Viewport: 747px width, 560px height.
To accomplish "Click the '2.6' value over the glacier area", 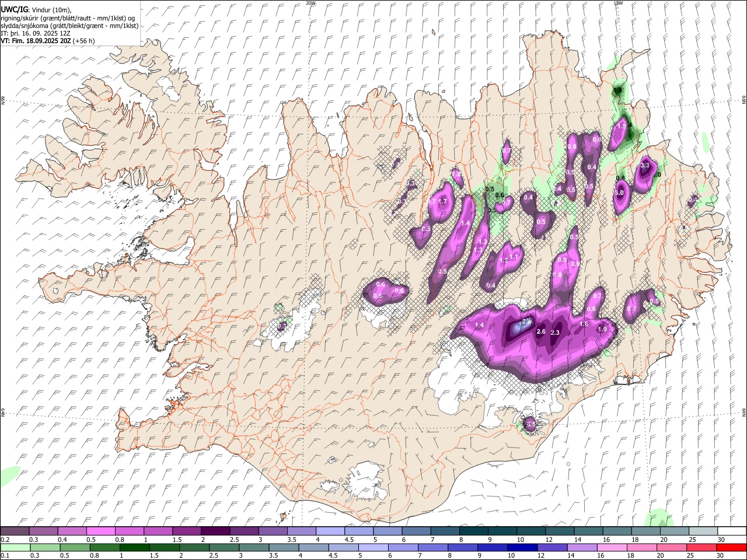I will pos(541,331).
